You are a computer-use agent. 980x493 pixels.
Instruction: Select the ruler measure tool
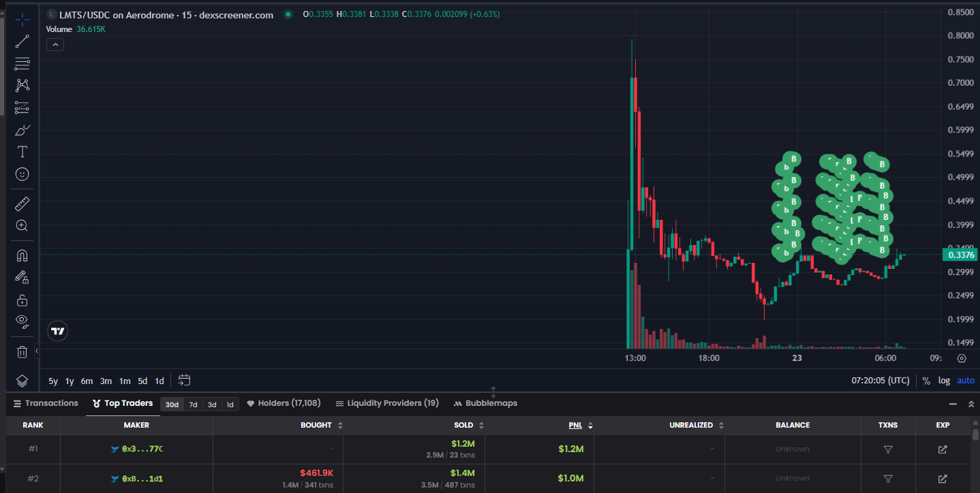[x=22, y=203]
